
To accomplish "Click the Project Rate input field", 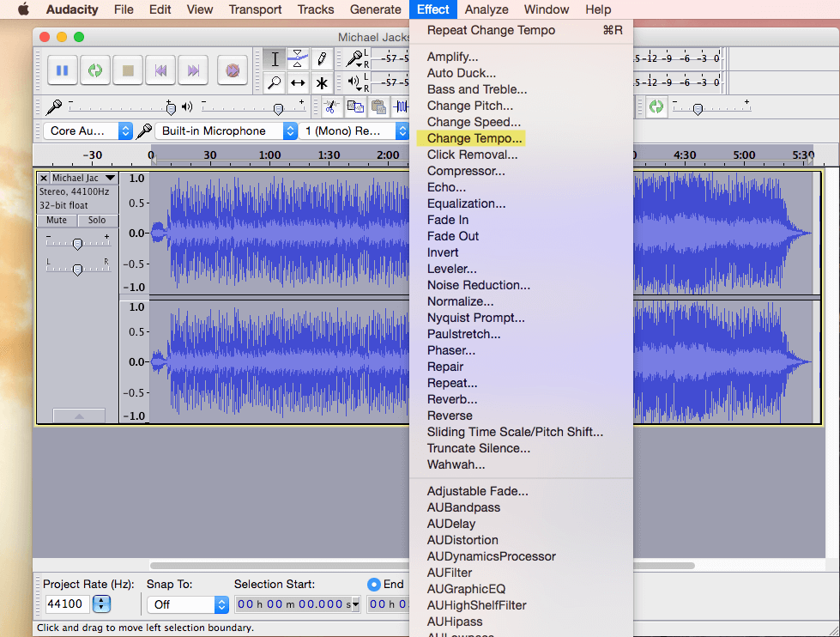I will tap(66, 604).
